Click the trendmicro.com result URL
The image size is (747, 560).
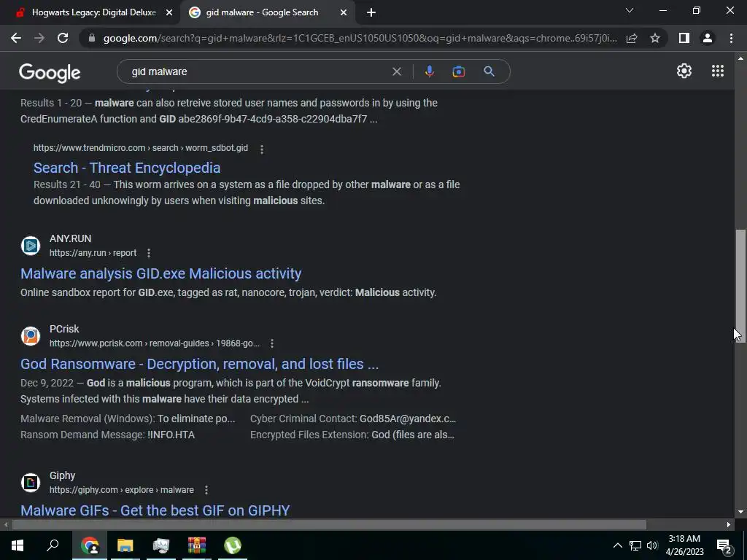tap(141, 148)
